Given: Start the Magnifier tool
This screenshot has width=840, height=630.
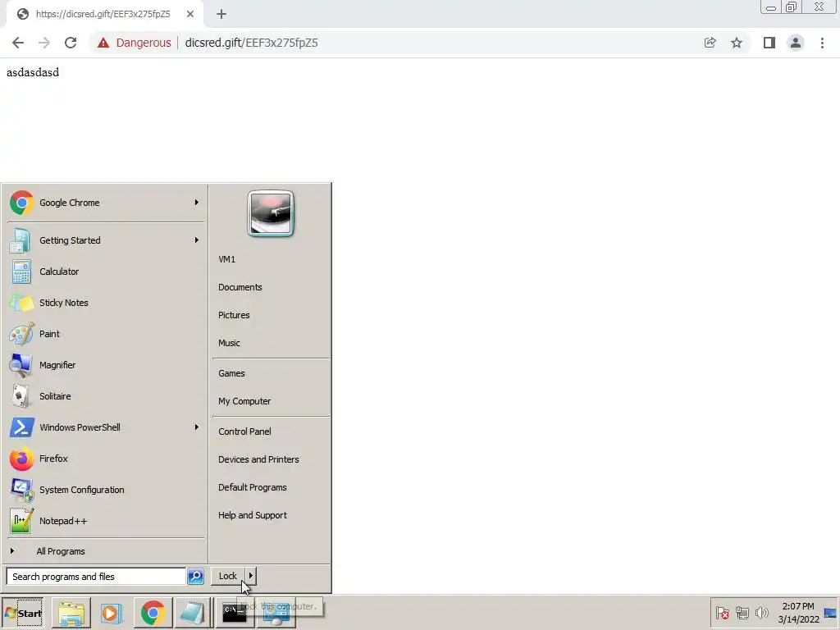Looking at the screenshot, I should (106, 365).
